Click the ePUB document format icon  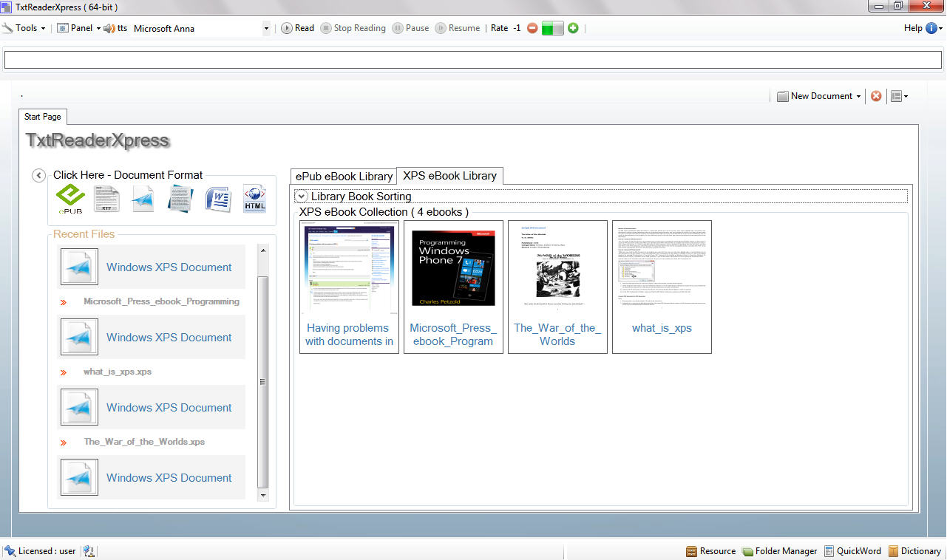pyautogui.click(x=71, y=198)
